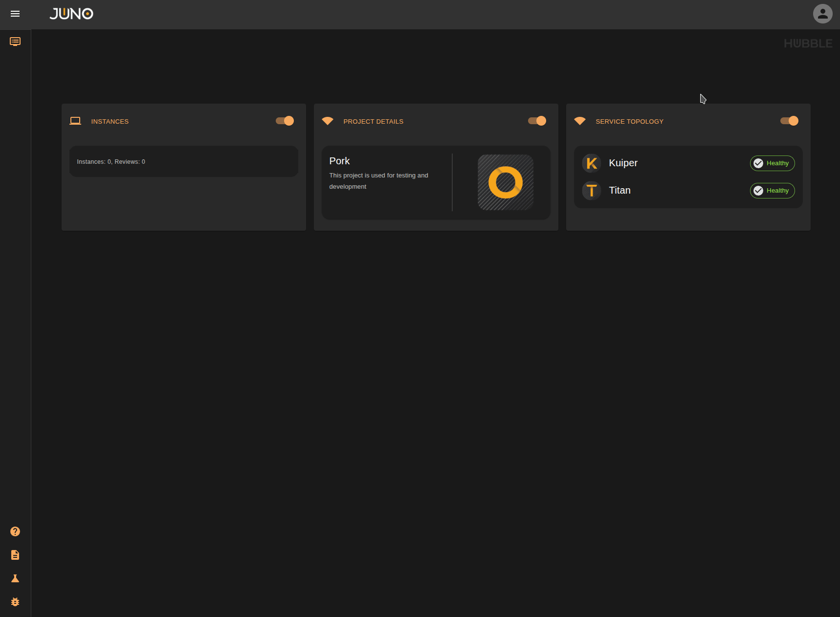Click the Pork project image thumbnail
840x617 pixels.
505,182
